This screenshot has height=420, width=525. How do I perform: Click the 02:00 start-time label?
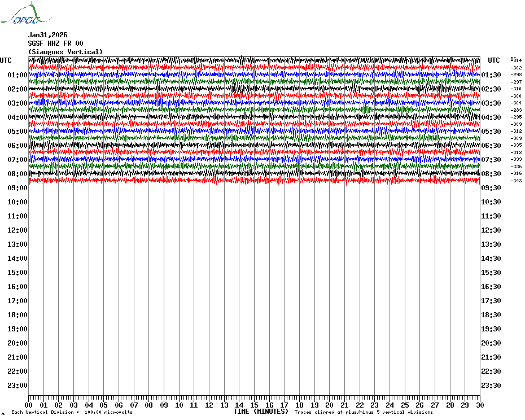coord(17,89)
